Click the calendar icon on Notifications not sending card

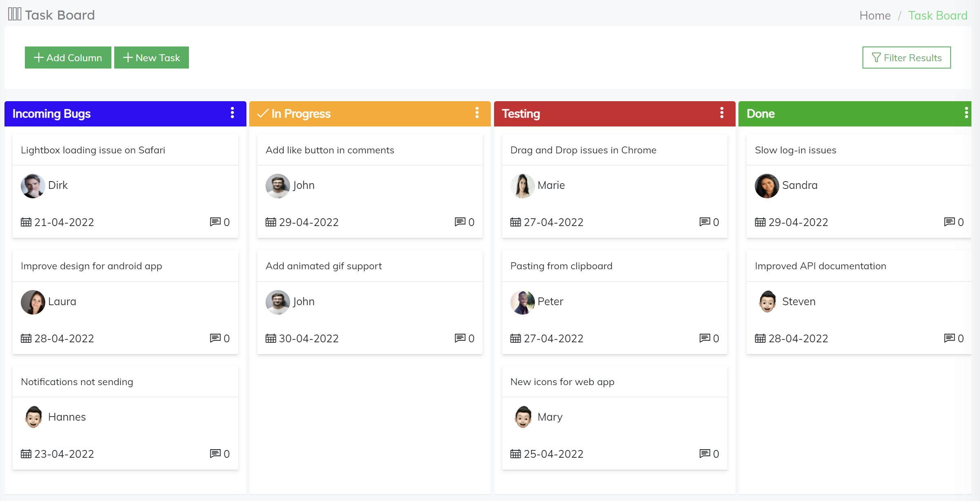pyautogui.click(x=26, y=454)
